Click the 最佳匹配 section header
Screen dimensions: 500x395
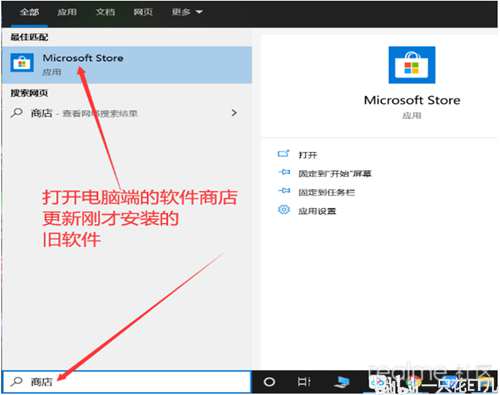tap(29, 37)
